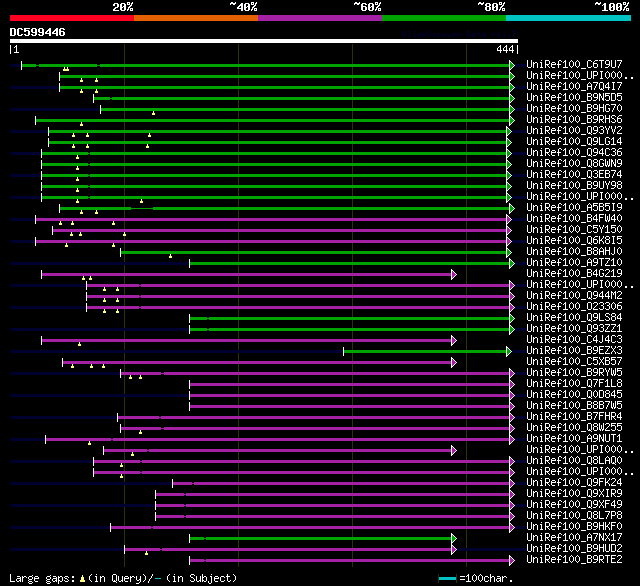Click the UniRef100_Q6K8I5 label
Screen dimensions: 640x586
point(574,241)
